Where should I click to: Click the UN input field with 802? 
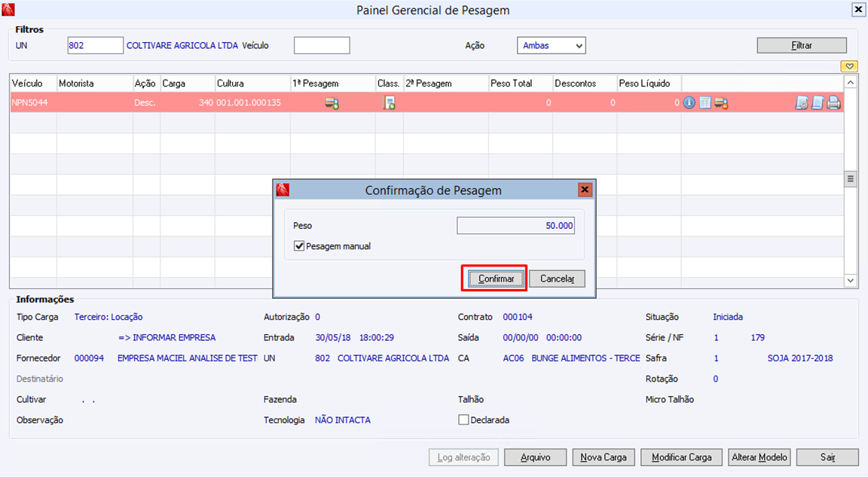click(x=95, y=45)
